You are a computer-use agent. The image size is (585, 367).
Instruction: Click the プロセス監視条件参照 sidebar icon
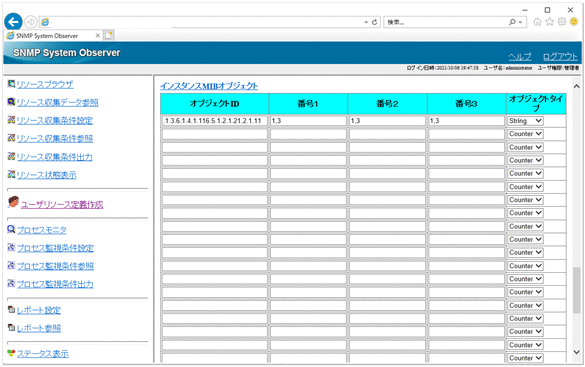pos(11,266)
